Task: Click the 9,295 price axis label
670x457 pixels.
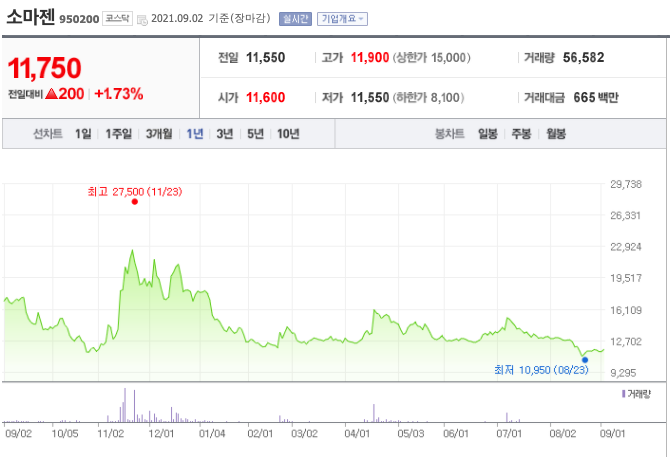Action: [x=623, y=373]
